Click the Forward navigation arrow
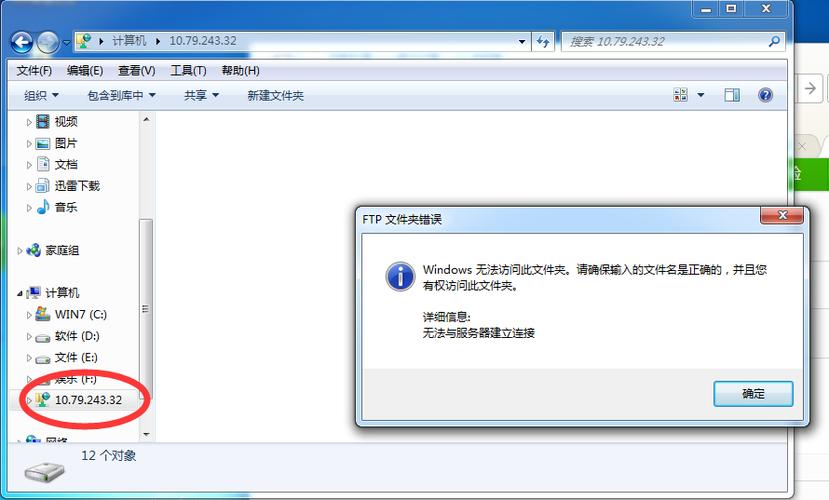Image resolution: width=829 pixels, height=500 pixels. [x=48, y=42]
